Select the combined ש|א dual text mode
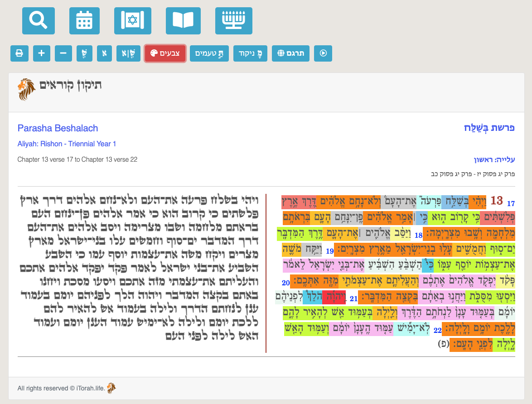Viewport: 532px width, 404px height. pyautogui.click(x=128, y=53)
